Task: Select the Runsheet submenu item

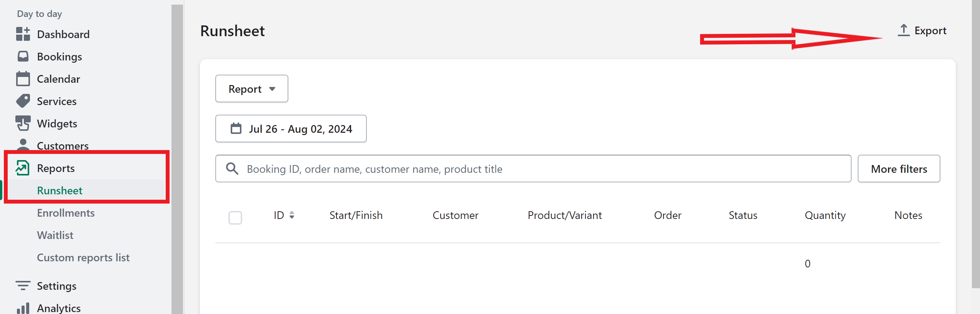Action: [60, 190]
